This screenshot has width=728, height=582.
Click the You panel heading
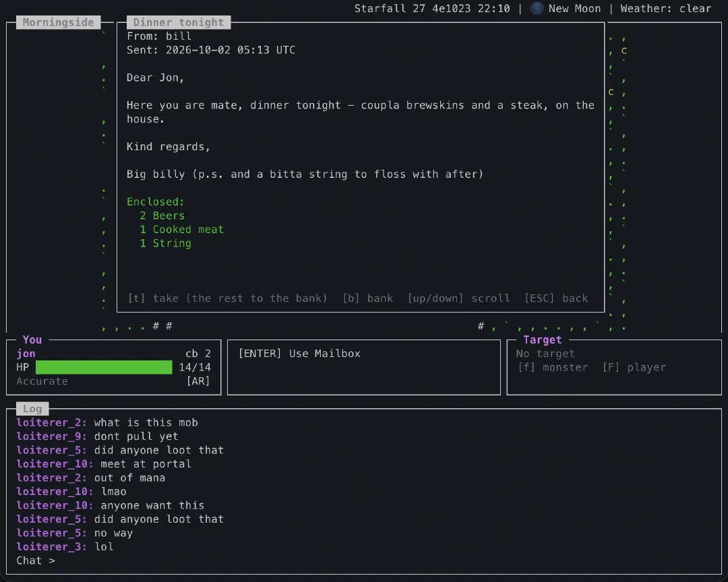click(x=32, y=339)
